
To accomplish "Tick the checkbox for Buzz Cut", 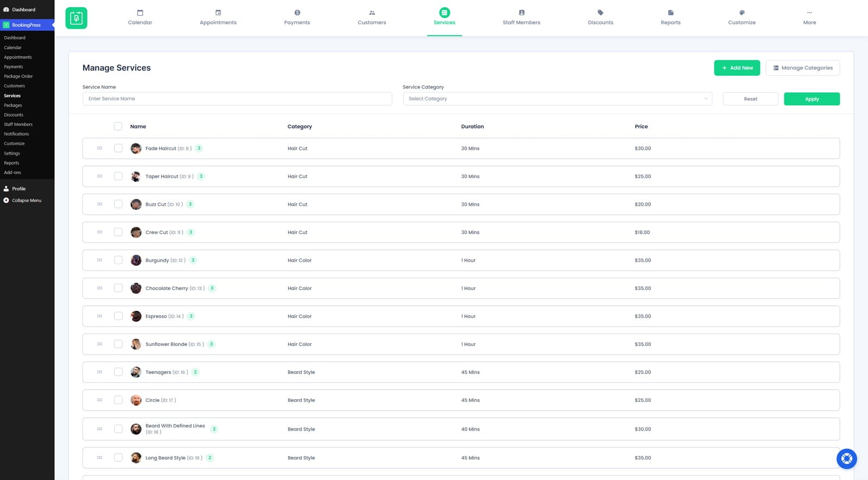I will pos(118,204).
